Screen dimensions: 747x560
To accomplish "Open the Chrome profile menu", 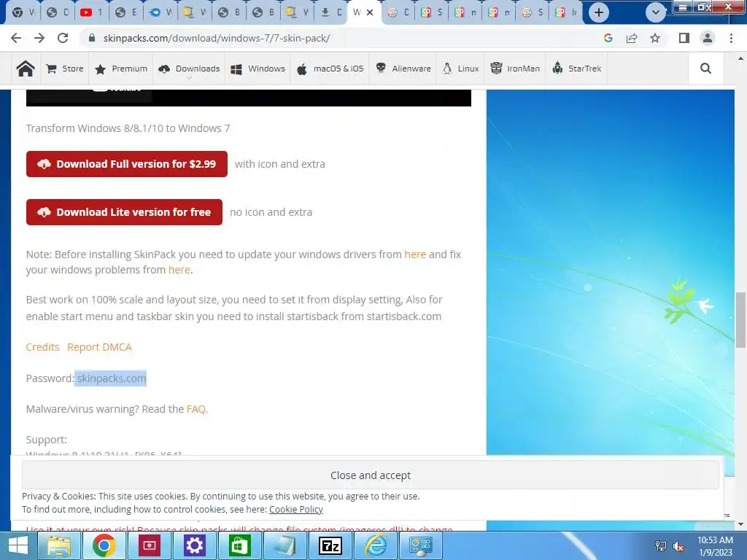I will tap(708, 38).
